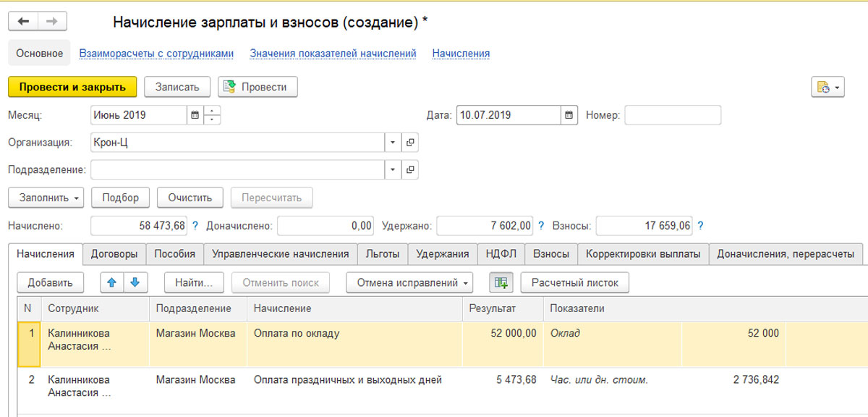Open the calendar picker for Месяц field
The width and height of the screenshot is (868, 417).
[x=195, y=115]
